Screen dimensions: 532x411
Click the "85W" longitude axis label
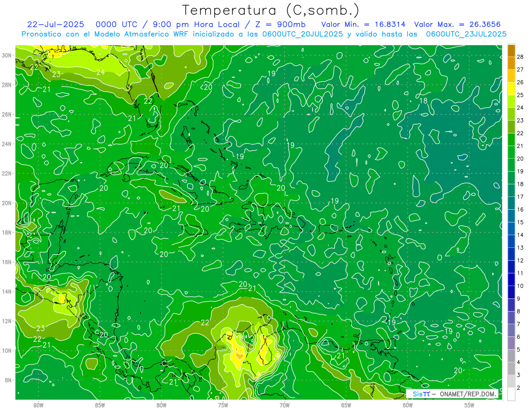pos(100,405)
